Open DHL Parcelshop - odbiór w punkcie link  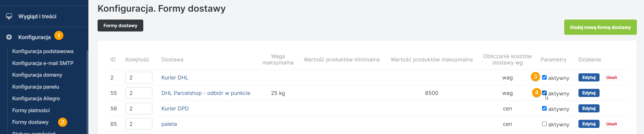coord(206,93)
